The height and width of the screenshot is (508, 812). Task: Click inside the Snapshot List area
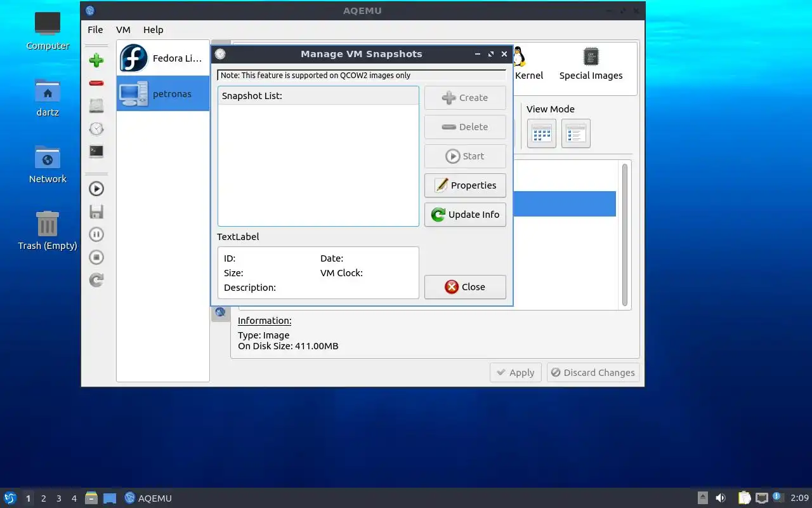[318, 165]
